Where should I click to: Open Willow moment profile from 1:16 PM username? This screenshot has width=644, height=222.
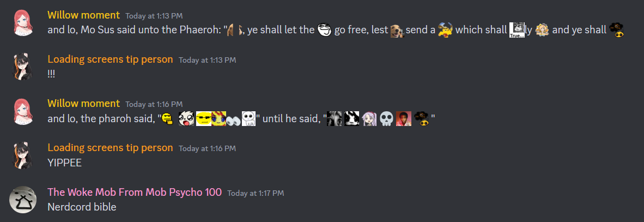click(84, 103)
